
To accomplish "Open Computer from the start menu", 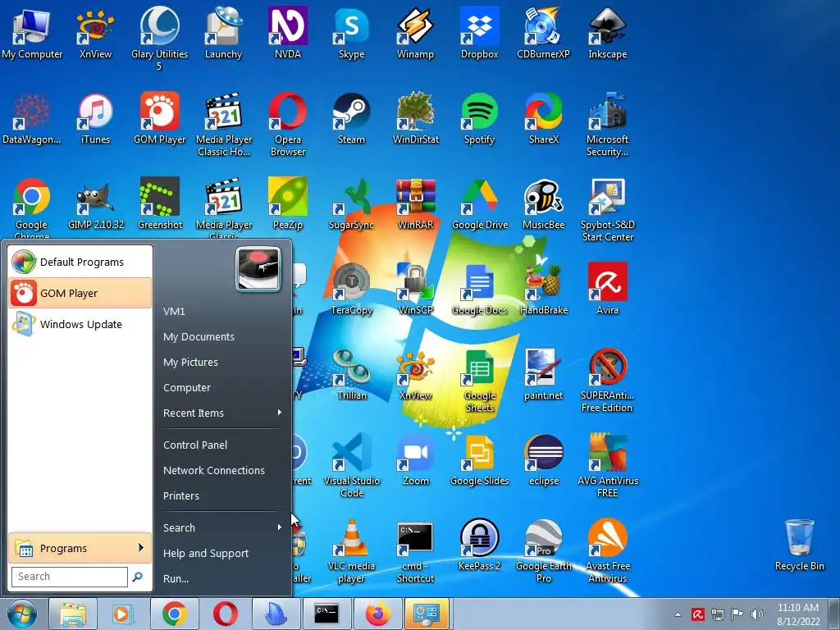I will click(x=187, y=388).
